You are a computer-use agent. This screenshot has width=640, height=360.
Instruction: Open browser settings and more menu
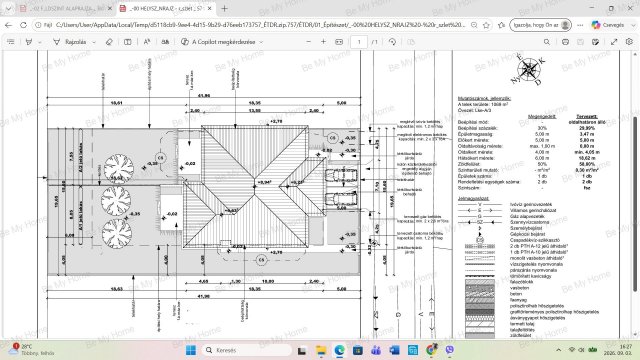coord(580,25)
